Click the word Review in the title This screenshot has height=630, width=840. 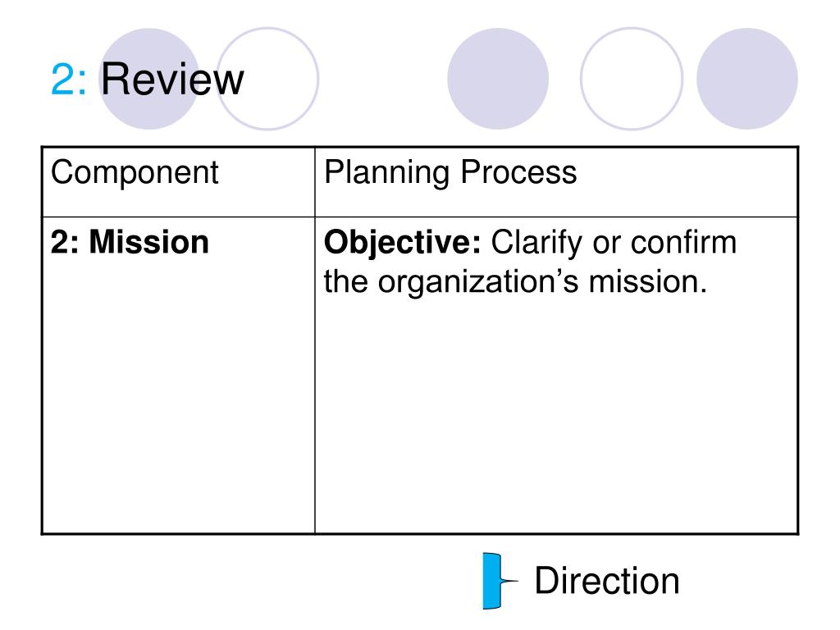pos(172,80)
